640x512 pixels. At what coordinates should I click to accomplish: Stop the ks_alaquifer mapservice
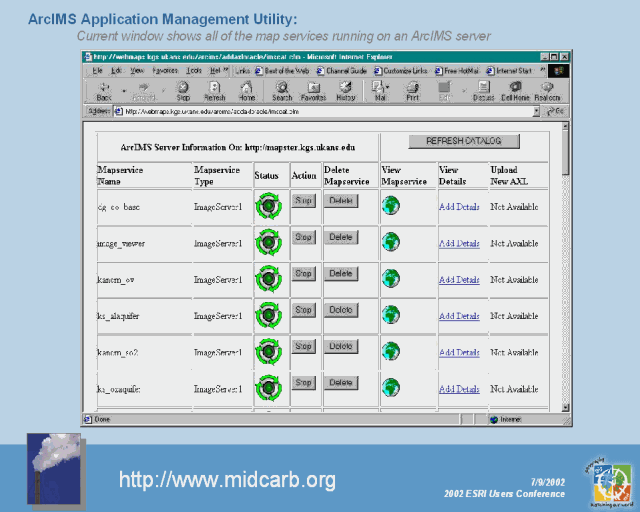click(303, 310)
